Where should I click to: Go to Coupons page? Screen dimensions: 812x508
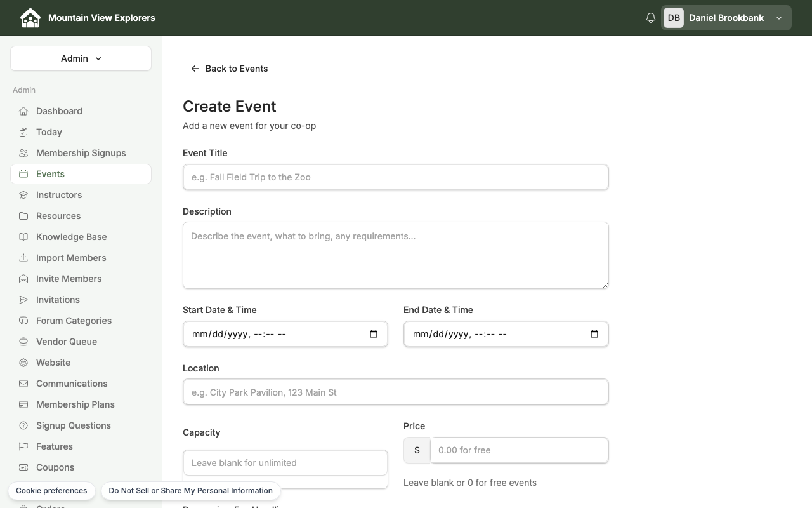81,467
